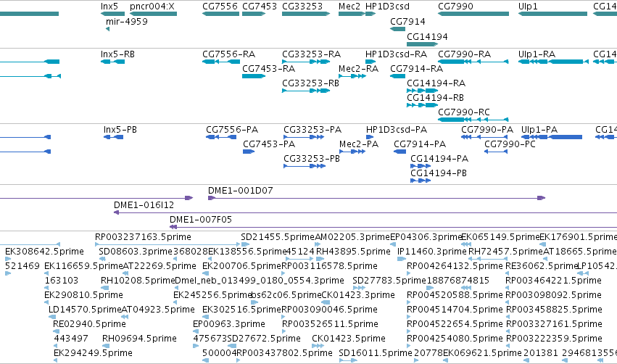Select the DME1-016I12 clone
Viewport: 617px width, 364px height.
[x=365, y=212]
